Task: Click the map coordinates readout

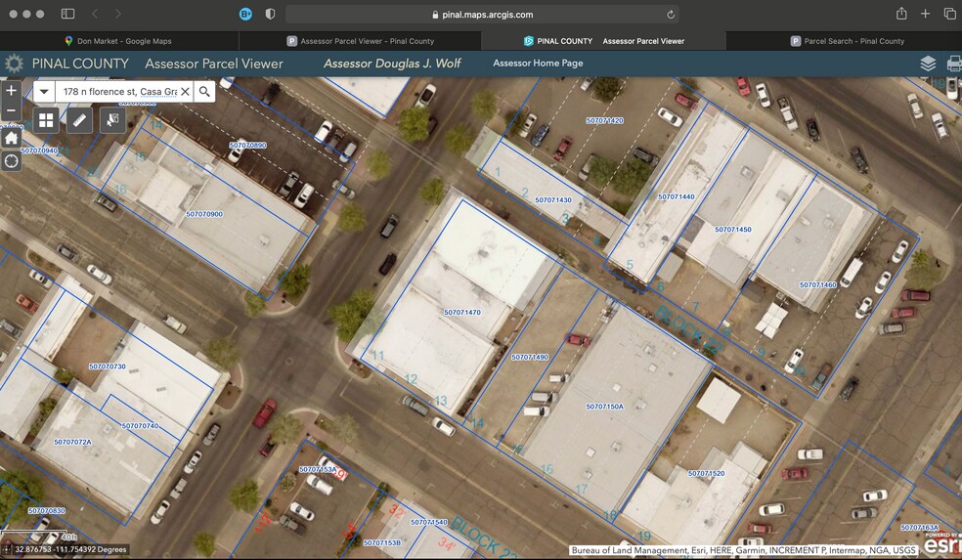Action: pyautogui.click(x=70, y=549)
